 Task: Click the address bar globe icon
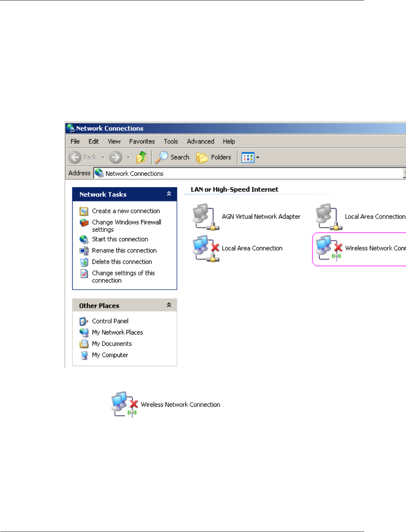[99, 173]
